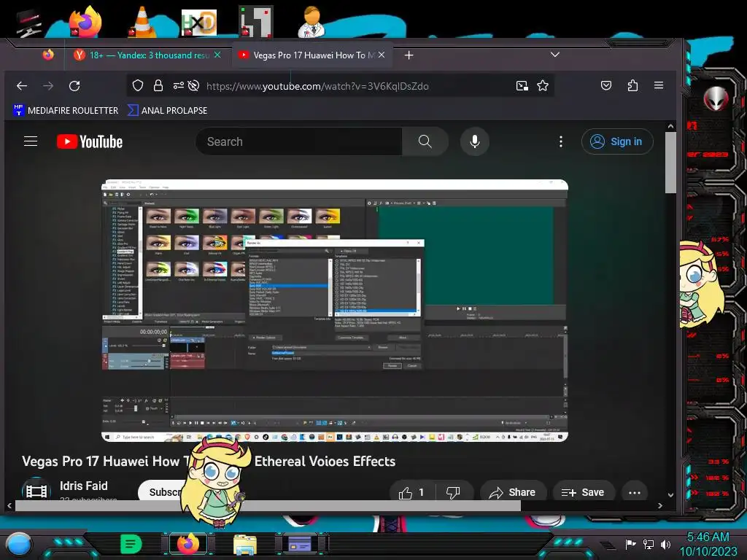Click the site security padlock icon
This screenshot has width=747, height=560.
click(158, 86)
